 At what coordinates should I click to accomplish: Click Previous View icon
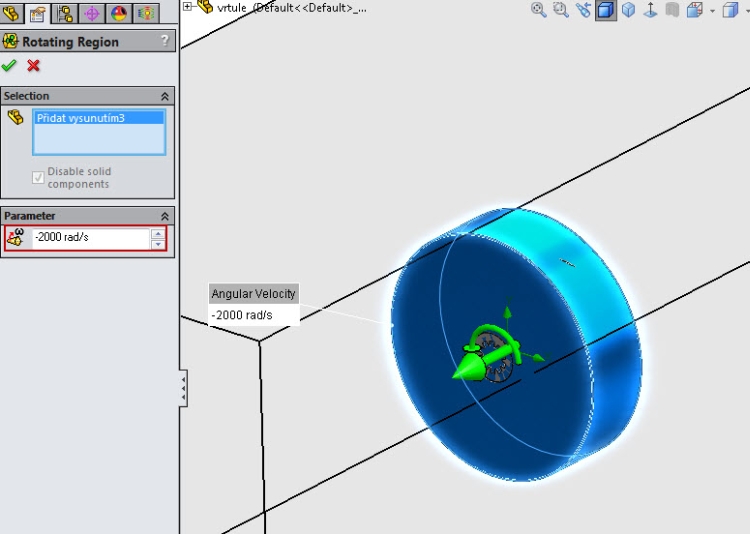click(583, 10)
